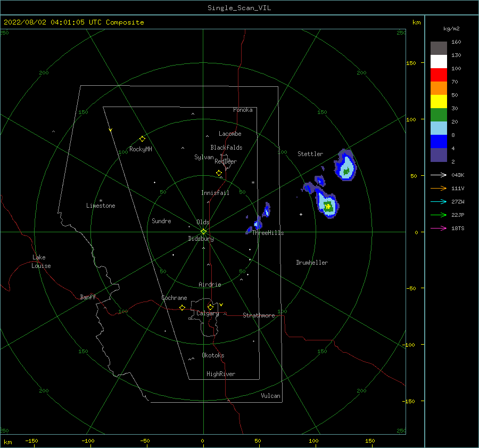
Task: Click the Vulcan town label
Action: pyautogui.click(x=271, y=396)
